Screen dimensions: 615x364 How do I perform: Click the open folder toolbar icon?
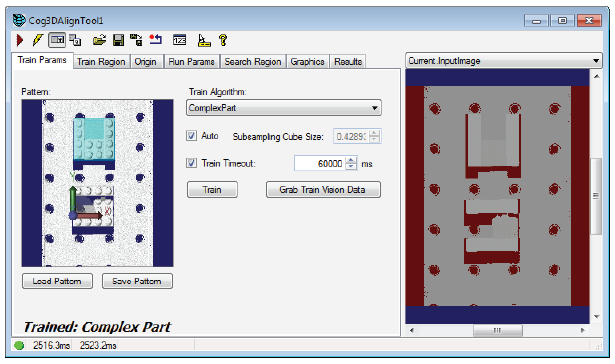pos(99,40)
